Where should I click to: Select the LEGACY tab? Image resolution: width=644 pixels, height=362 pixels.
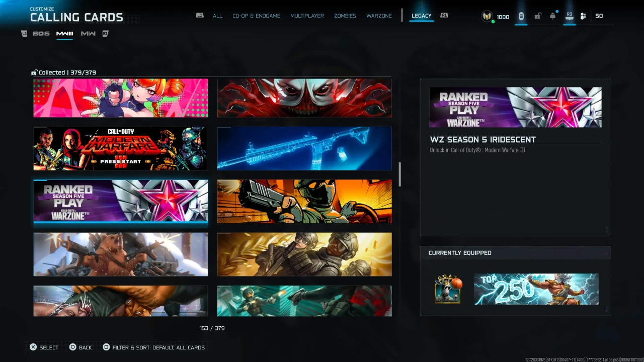tap(421, 16)
